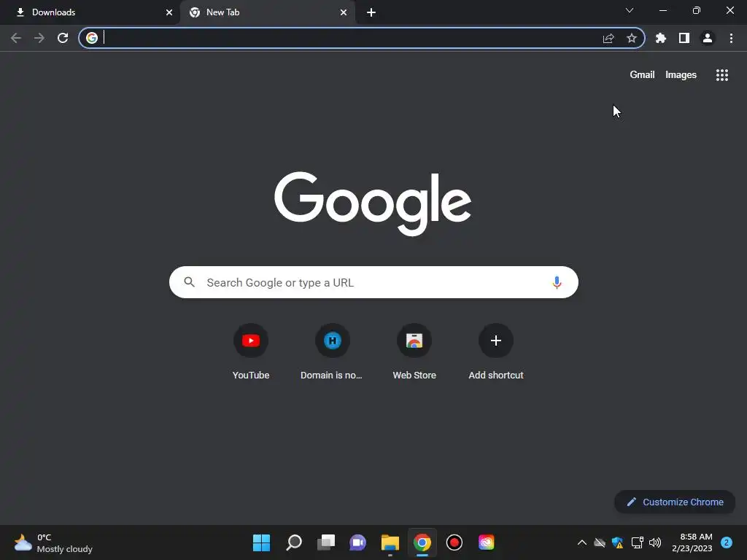The image size is (747, 560).
Task: Select the New Tab tab
Action: (x=267, y=12)
